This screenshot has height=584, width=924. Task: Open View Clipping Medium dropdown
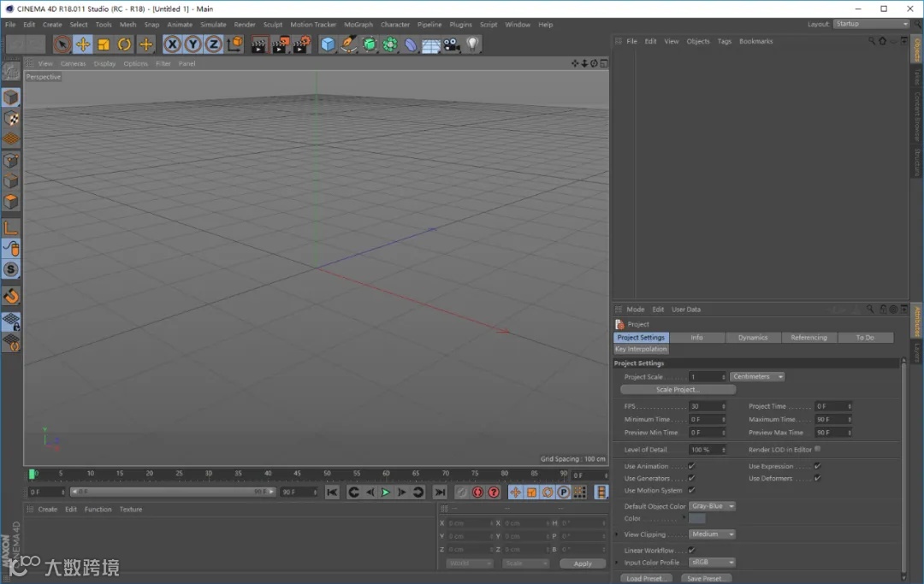click(x=713, y=534)
